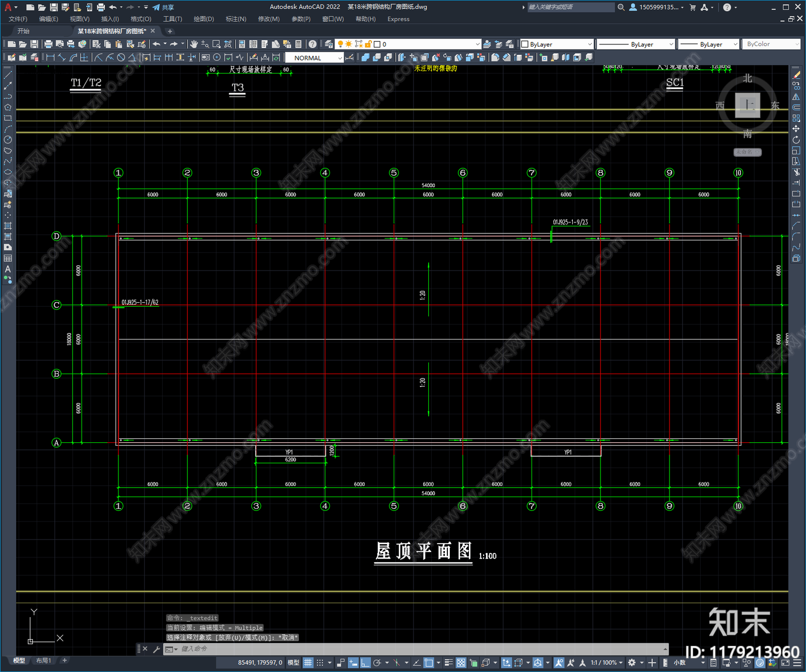Open the ByLayer lineweight dropdown
The width and height of the screenshot is (806, 672).
tap(735, 44)
